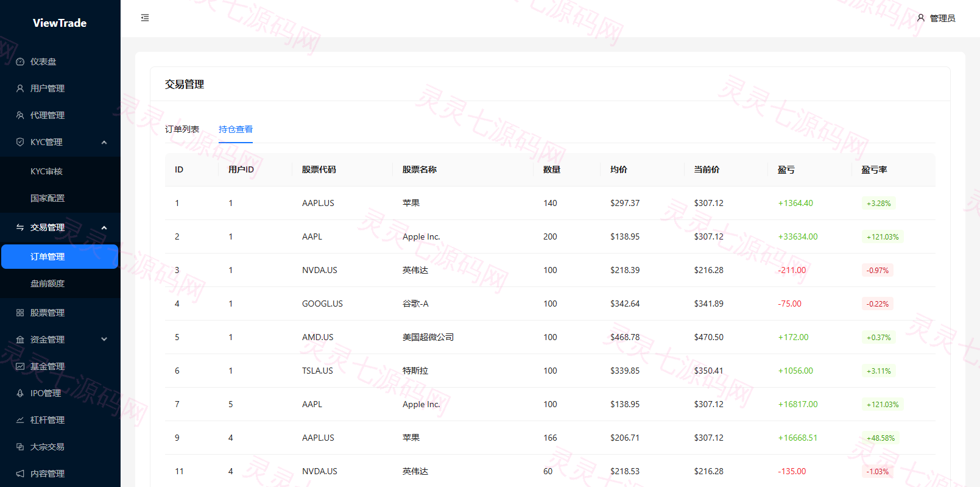The image size is (980, 487).
Task: Collapse the KYC管理 submenu chevron
Action: click(x=104, y=142)
